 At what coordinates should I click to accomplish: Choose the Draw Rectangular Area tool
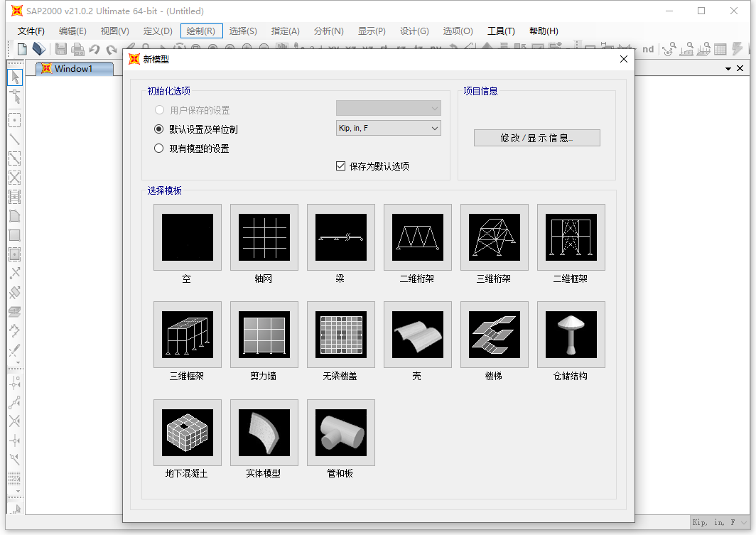pyautogui.click(x=15, y=235)
